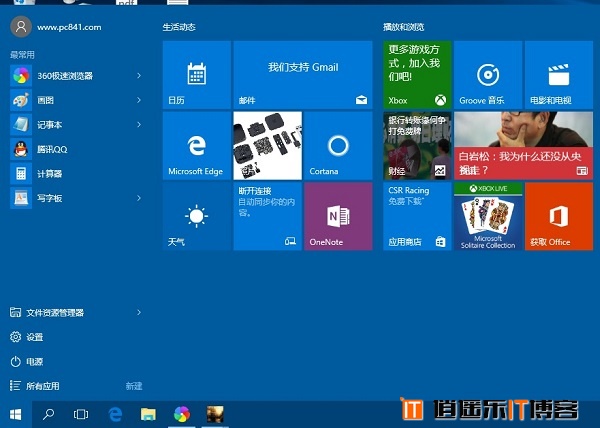Click the www.pc841.com user account
Screen dimensions: 600x428
pos(56,27)
